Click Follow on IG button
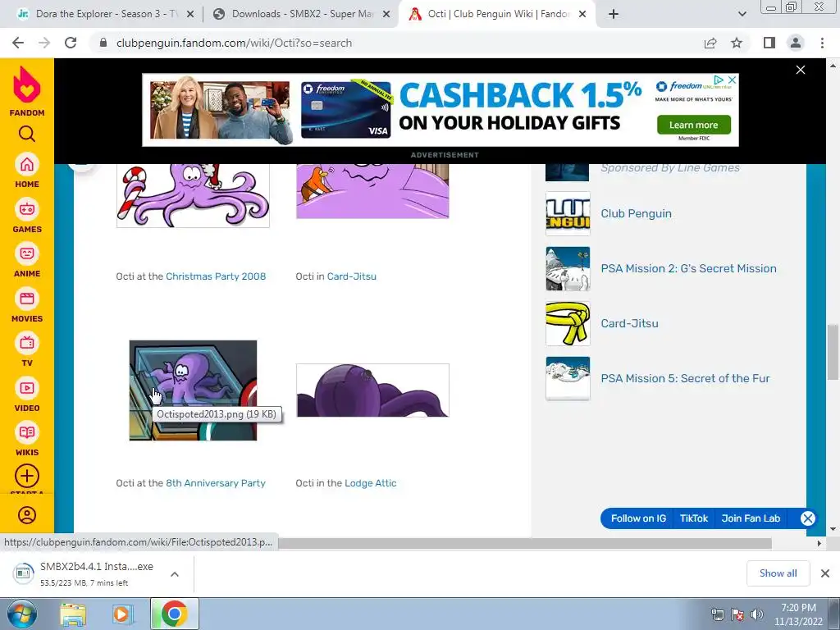This screenshot has width=840, height=630. 638,518
